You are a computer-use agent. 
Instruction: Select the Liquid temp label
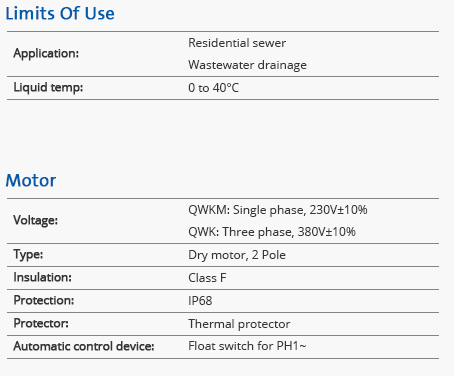click(48, 87)
